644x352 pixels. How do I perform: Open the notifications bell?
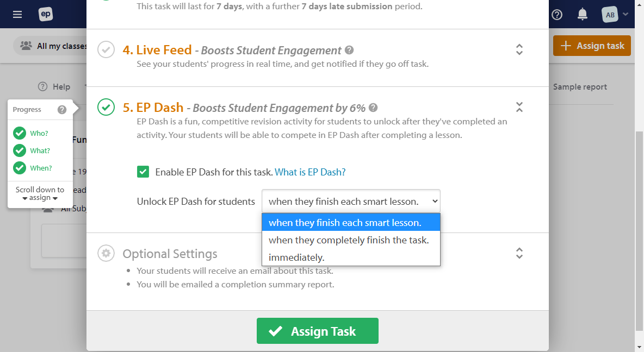click(583, 15)
